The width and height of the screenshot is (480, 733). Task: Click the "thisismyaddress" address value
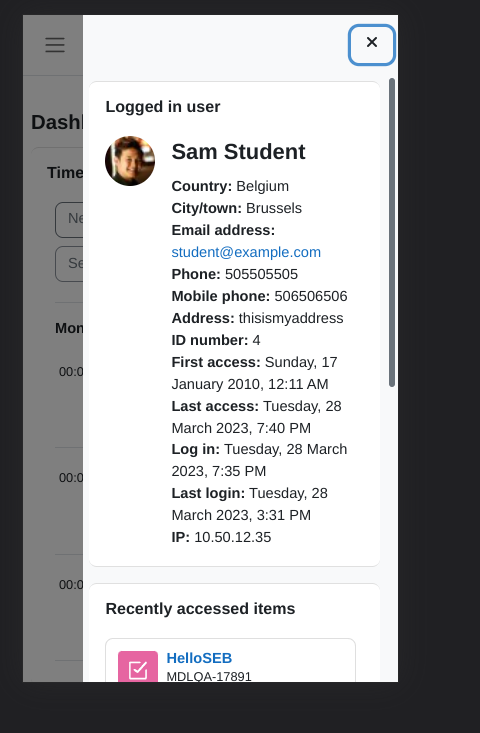[291, 318]
